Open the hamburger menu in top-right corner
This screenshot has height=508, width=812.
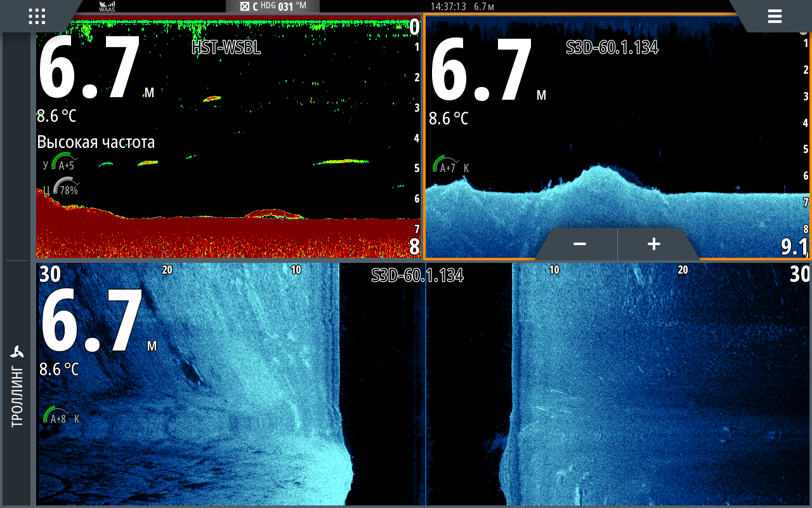(775, 17)
